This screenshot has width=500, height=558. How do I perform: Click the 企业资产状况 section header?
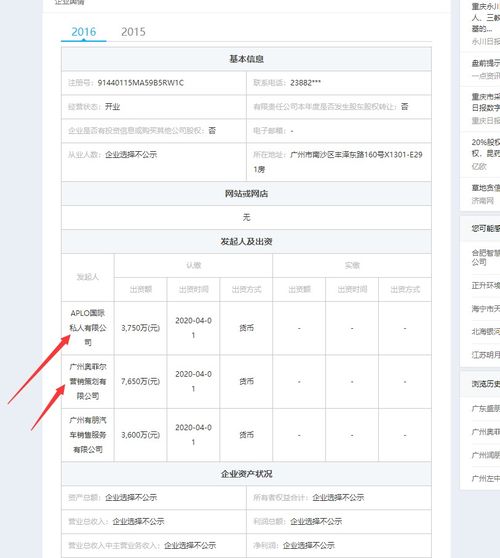pyautogui.click(x=246, y=474)
